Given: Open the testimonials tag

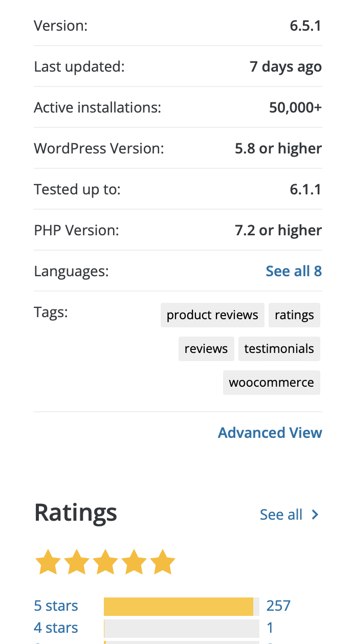Looking at the screenshot, I should (x=279, y=349).
